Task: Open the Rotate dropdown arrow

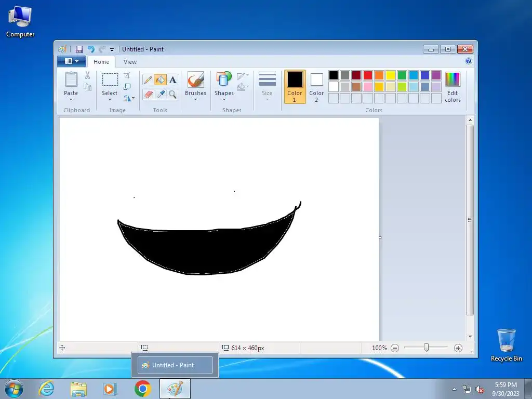Action: pyautogui.click(x=133, y=98)
